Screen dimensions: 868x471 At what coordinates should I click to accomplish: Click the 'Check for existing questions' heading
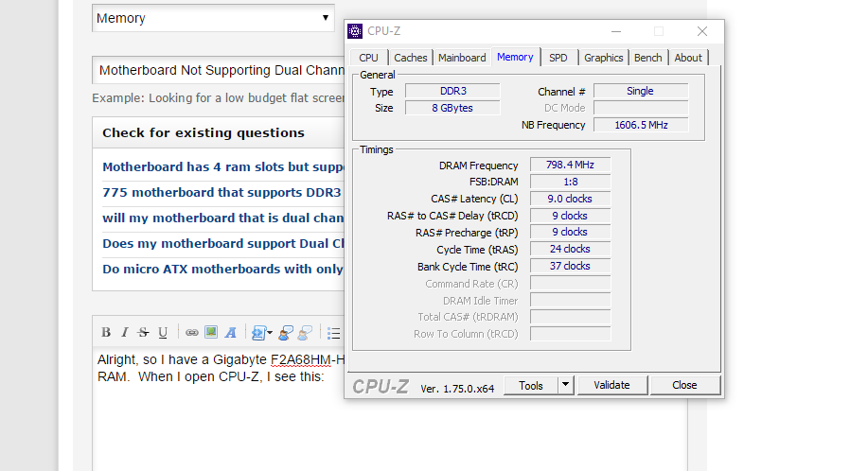(204, 132)
